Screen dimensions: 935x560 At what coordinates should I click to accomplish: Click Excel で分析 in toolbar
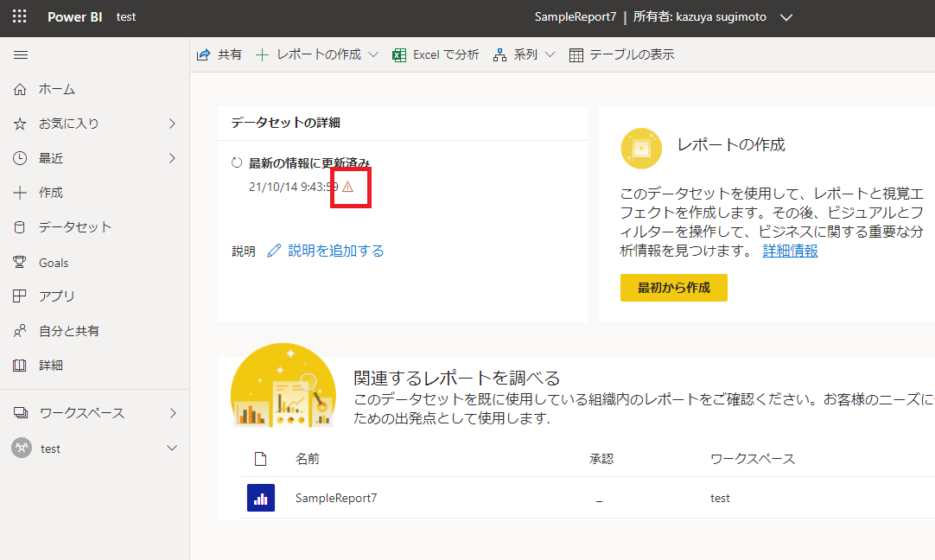tap(446, 54)
